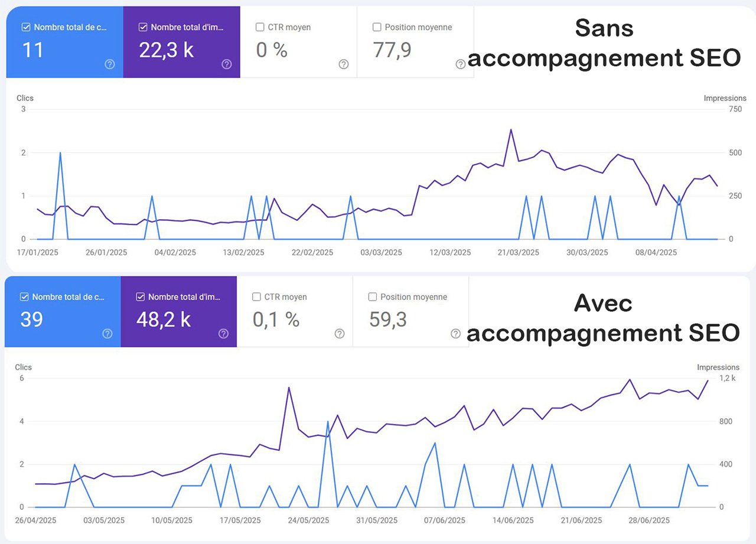Click the question mark on 'CTR moyen' card
This screenshot has height=544, width=756.
coord(343,64)
